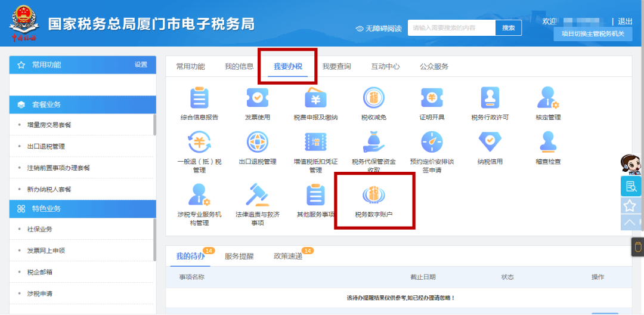Open 核定管理 icon

[548, 98]
